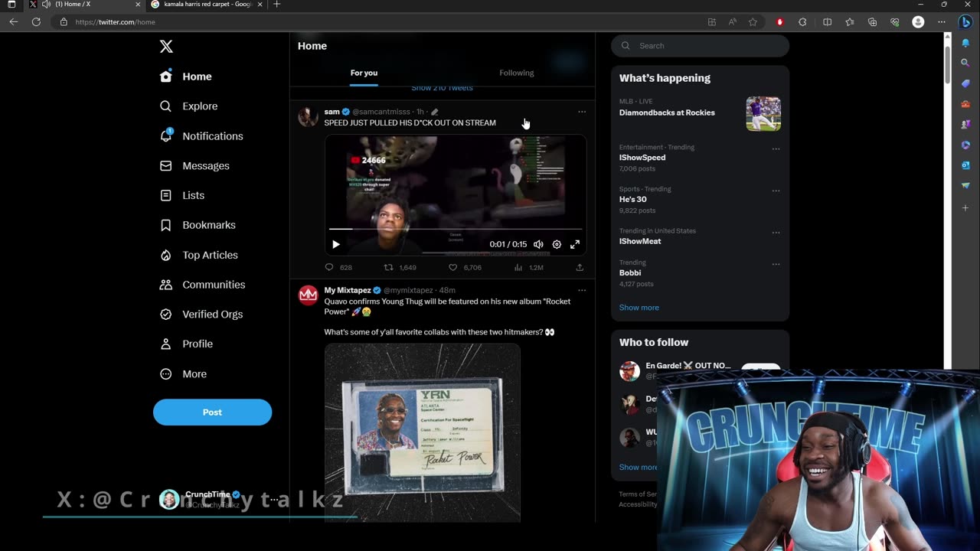The width and height of the screenshot is (980, 551).
Task: Click Show more under Who to follow
Action: tap(638, 467)
